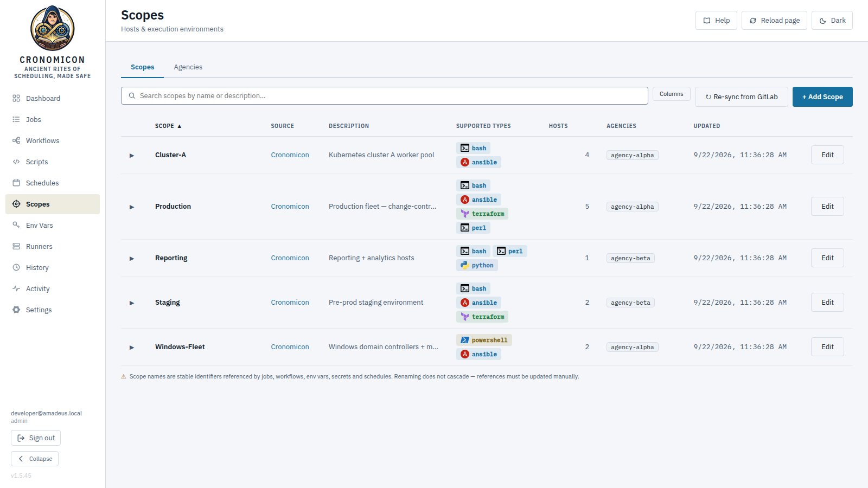868x488 pixels.
Task: Click terraform badge in Staging row
Action: [482, 317]
